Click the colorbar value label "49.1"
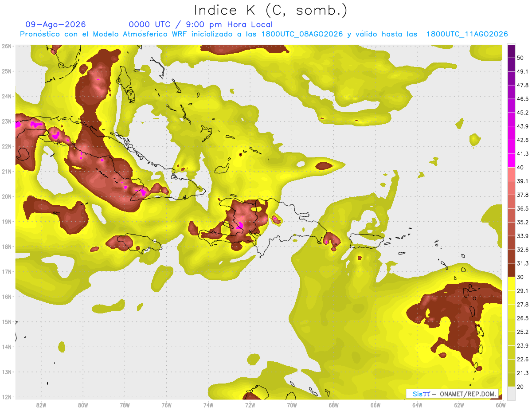Image resolution: width=532 pixels, height=411 pixels. click(x=523, y=71)
